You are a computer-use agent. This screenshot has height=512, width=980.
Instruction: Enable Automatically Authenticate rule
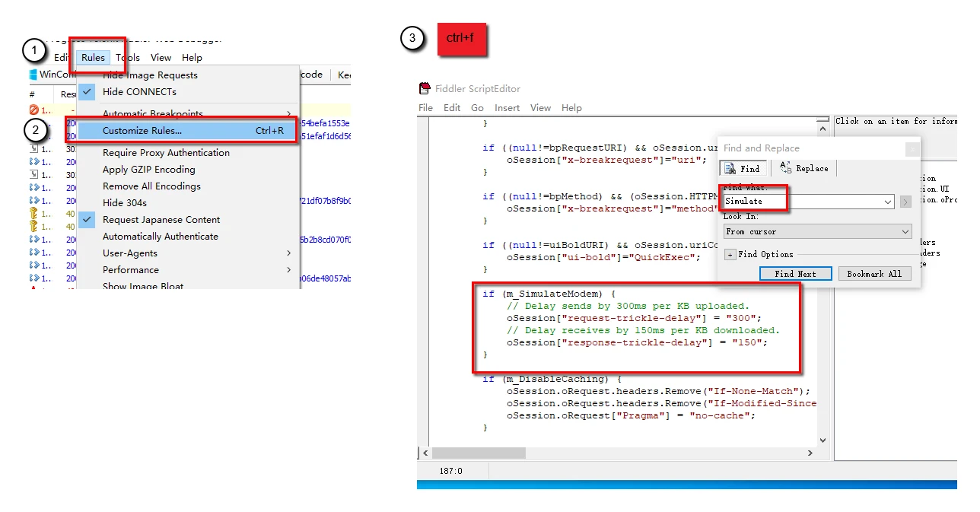(161, 237)
